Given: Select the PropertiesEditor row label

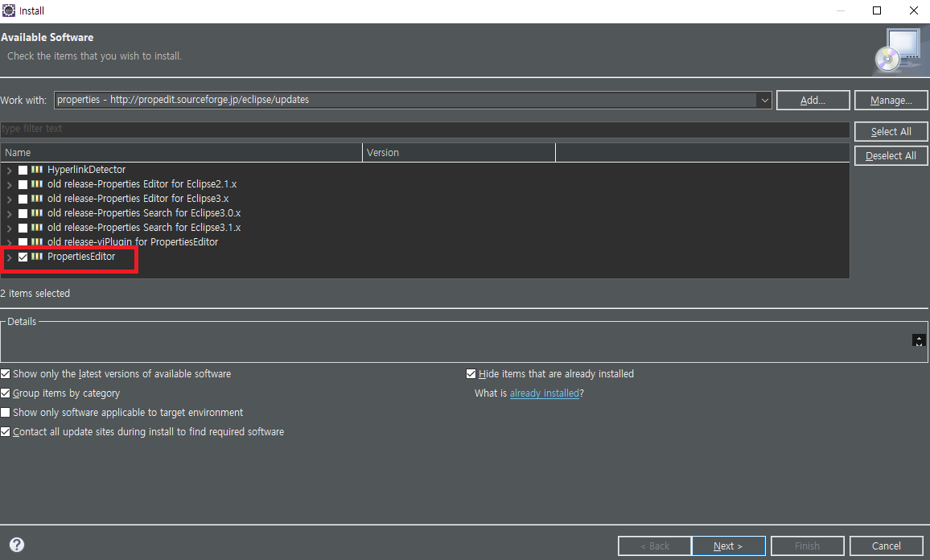Looking at the screenshot, I should point(81,257).
